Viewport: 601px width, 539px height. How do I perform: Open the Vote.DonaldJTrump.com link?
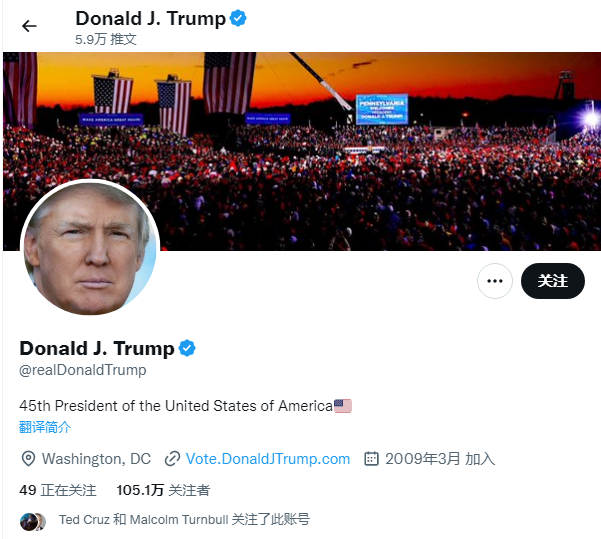268,459
